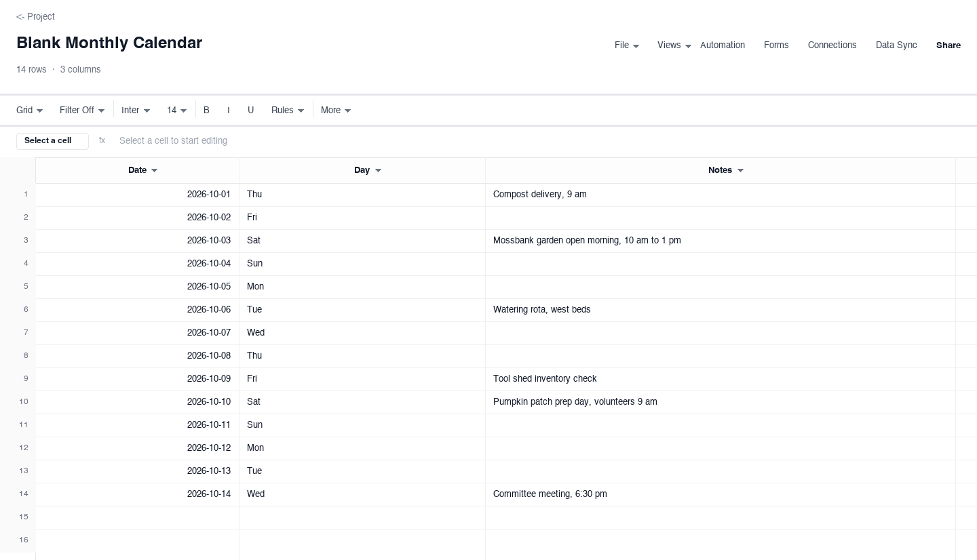Select the 'Tool shed inventory check' cell
This screenshot has width=977, height=560.
[x=721, y=379]
